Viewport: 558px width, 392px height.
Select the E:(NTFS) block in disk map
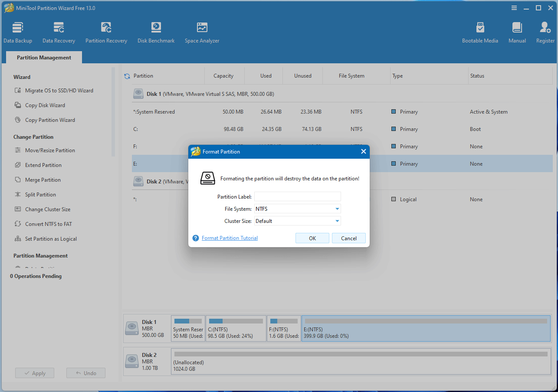425,329
